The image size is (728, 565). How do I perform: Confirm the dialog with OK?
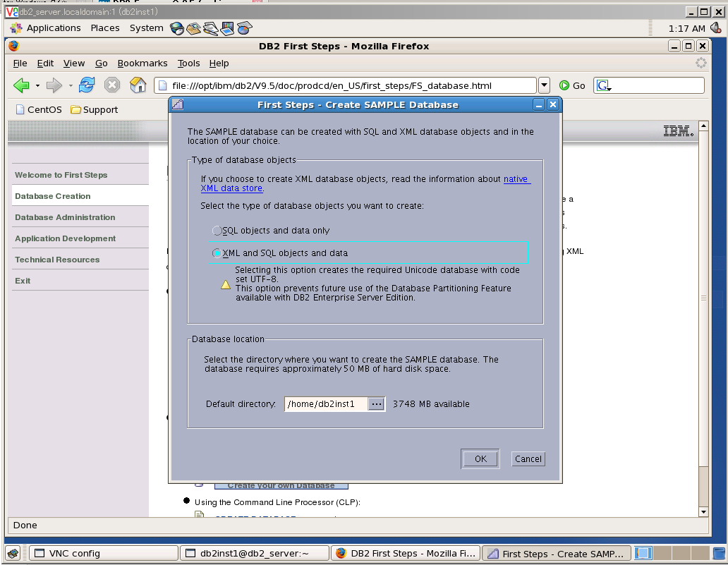pos(480,458)
